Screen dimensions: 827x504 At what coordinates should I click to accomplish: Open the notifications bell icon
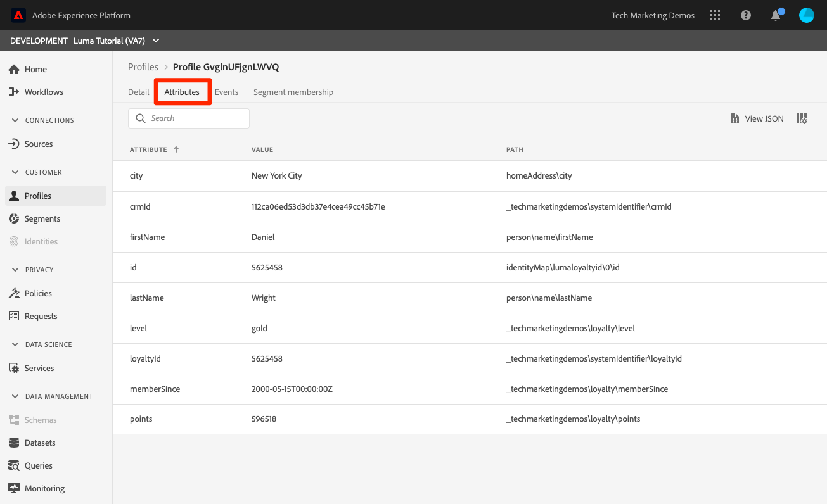click(x=776, y=15)
